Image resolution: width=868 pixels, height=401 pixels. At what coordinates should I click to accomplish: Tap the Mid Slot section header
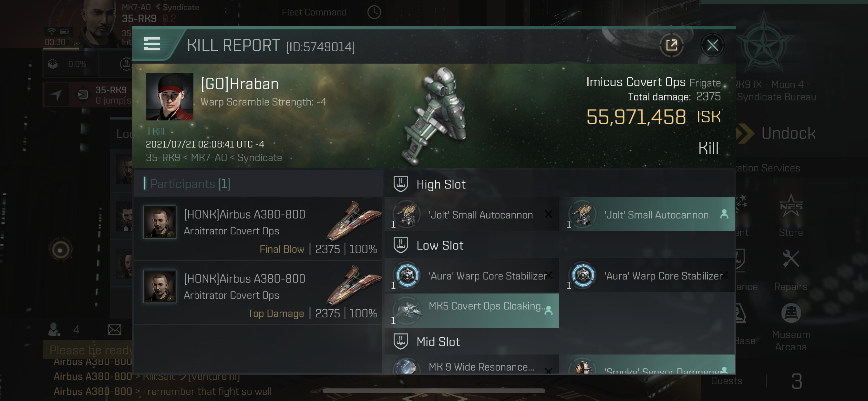click(x=438, y=342)
